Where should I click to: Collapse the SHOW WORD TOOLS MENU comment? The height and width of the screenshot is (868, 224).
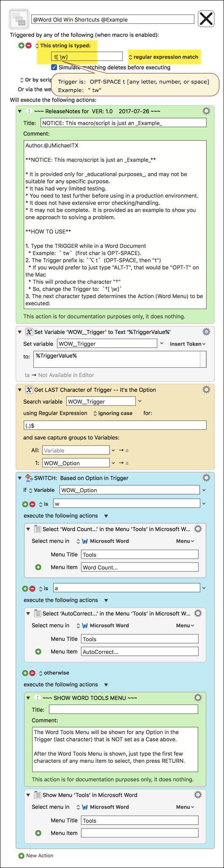click(28, 698)
